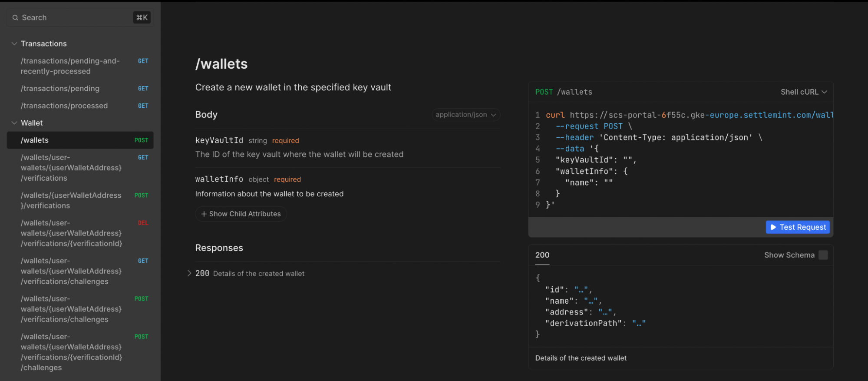Click the DEL method badge

pos(143,223)
